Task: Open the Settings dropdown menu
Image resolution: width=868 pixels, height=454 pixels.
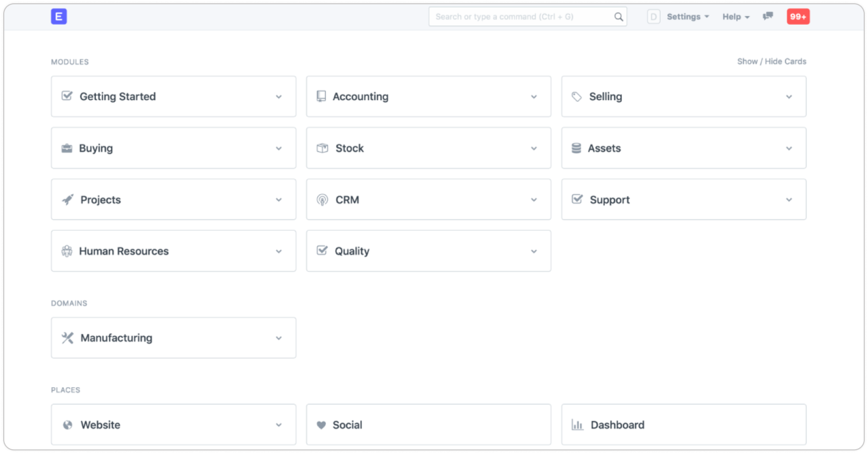Action: (x=688, y=17)
